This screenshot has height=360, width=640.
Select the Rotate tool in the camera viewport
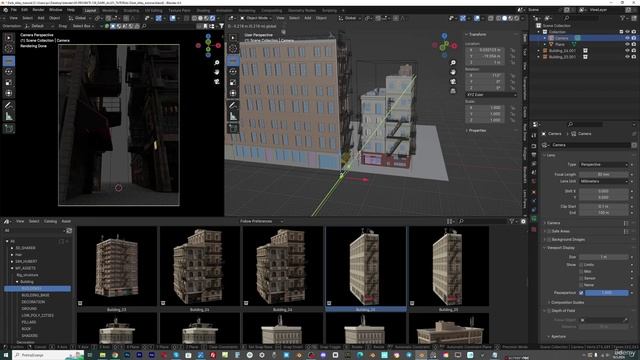[x=9, y=72]
